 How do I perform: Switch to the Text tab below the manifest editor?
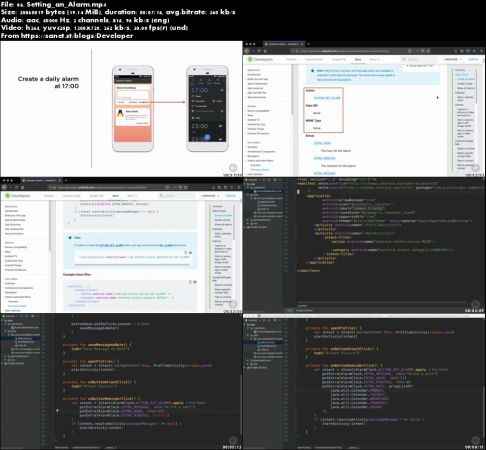pyautogui.click(x=290, y=310)
